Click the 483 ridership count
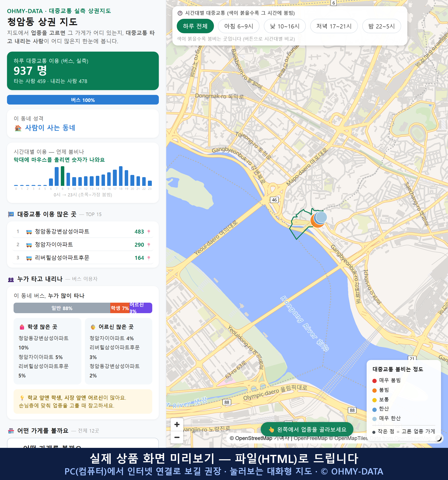448x480 pixels. coord(139,232)
